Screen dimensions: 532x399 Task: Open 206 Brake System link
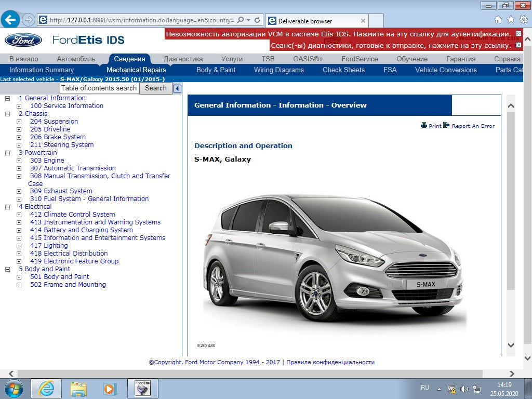[x=58, y=137]
